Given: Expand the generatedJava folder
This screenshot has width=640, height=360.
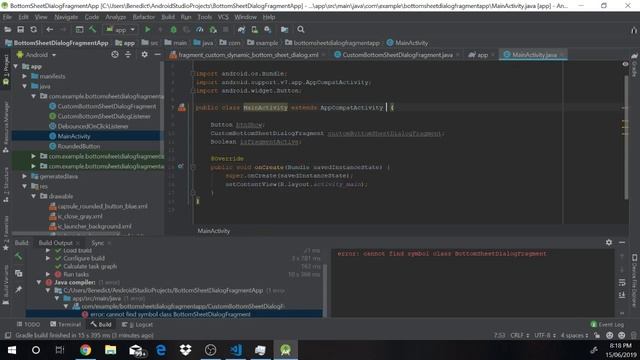Looking at the screenshot, I should click(24, 176).
